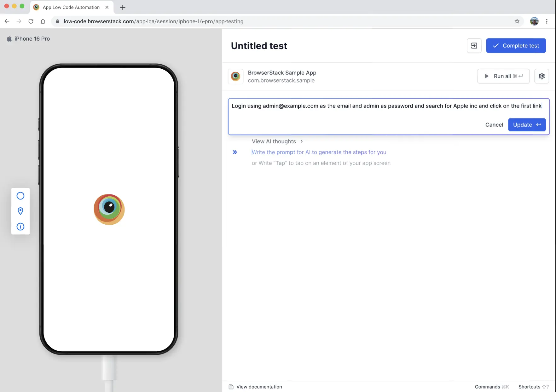The height and width of the screenshot is (392, 556).
Task: Open device info icon
Action: click(x=20, y=227)
